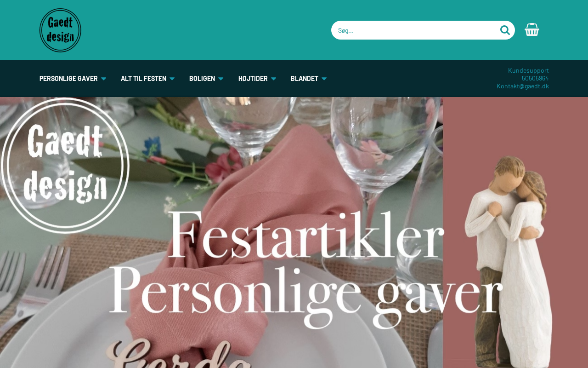Viewport: 588px width, 368px height.
Task: Open the BLANDET menu
Action: pos(305,78)
